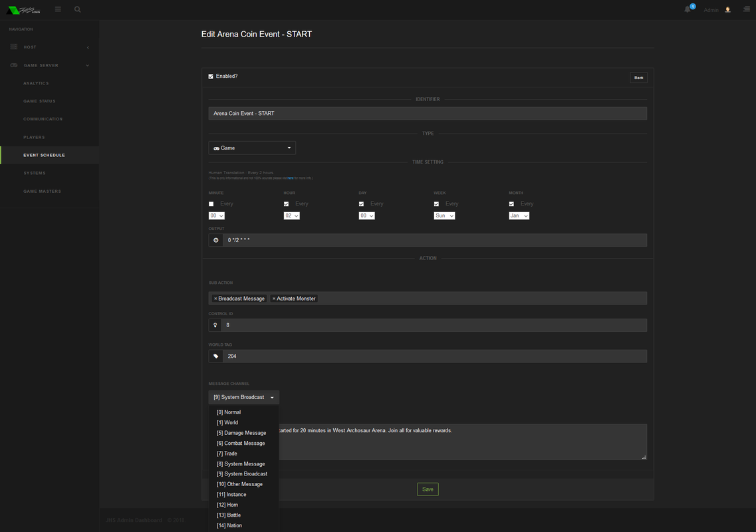The height and width of the screenshot is (532, 756).
Task: Focus the Identifier input field
Action: tap(428, 113)
